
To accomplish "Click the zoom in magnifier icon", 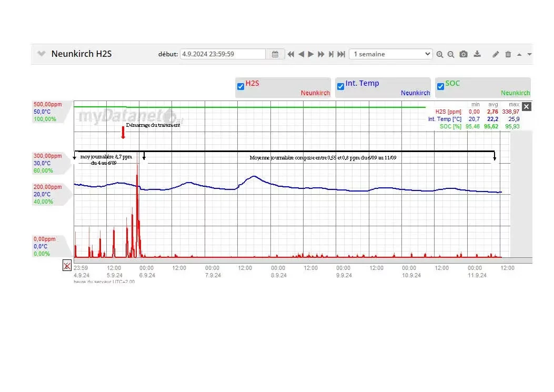I will [440, 54].
